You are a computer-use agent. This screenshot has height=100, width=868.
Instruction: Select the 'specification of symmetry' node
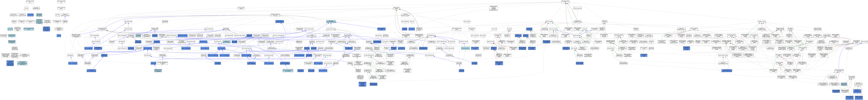point(386,35)
